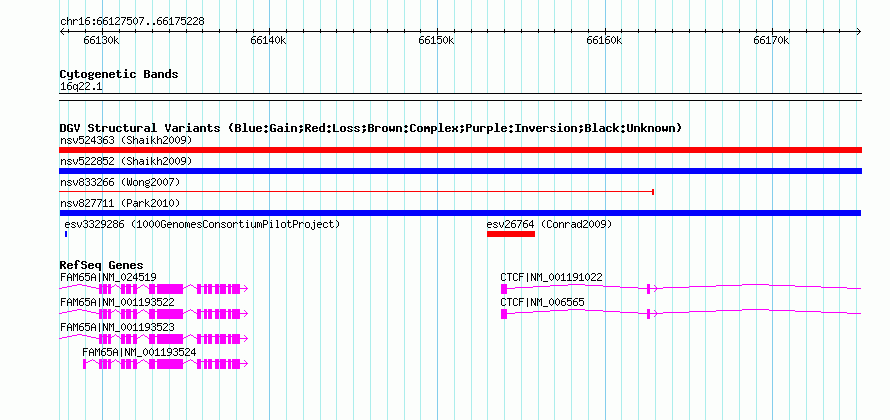The width and height of the screenshot is (890, 420).
Task: Click the left arrow of the ruler
Action: pyautogui.click(x=62, y=32)
